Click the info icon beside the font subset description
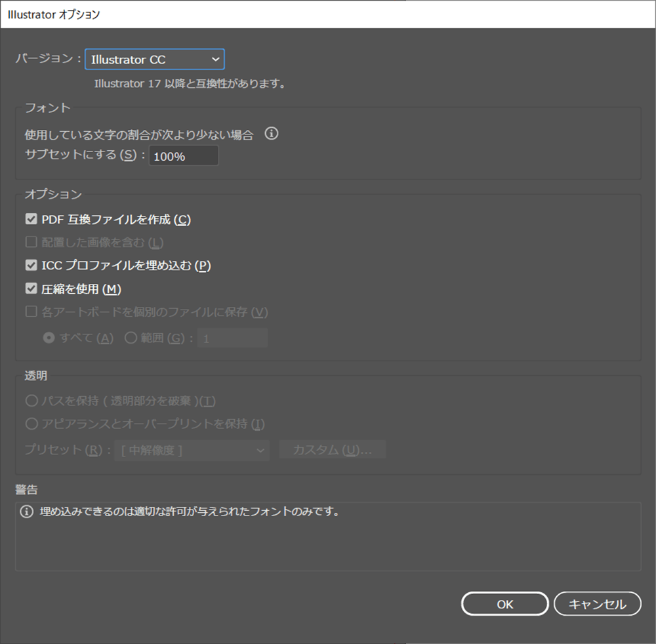656x644 pixels. click(x=271, y=134)
